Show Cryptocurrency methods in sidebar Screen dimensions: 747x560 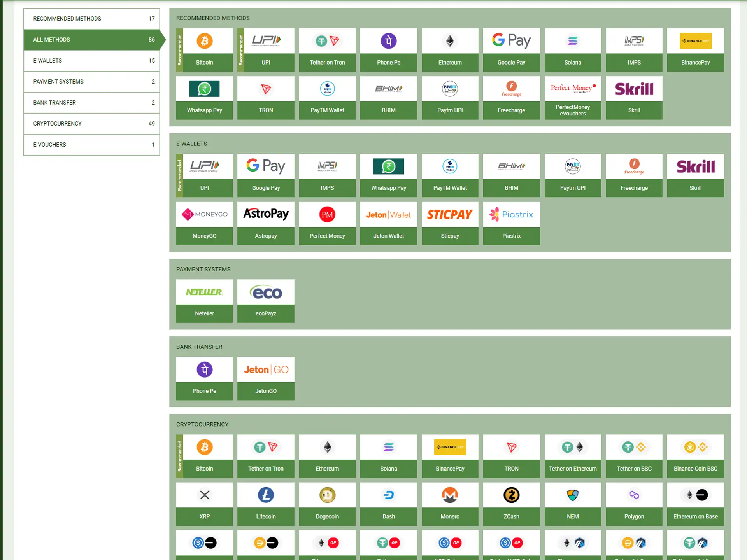(x=92, y=124)
